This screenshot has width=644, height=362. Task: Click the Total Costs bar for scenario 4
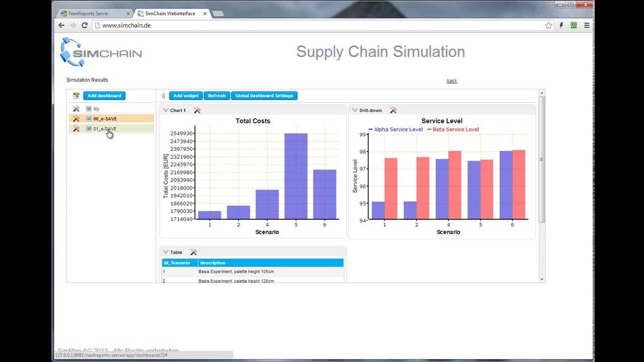coord(267,205)
